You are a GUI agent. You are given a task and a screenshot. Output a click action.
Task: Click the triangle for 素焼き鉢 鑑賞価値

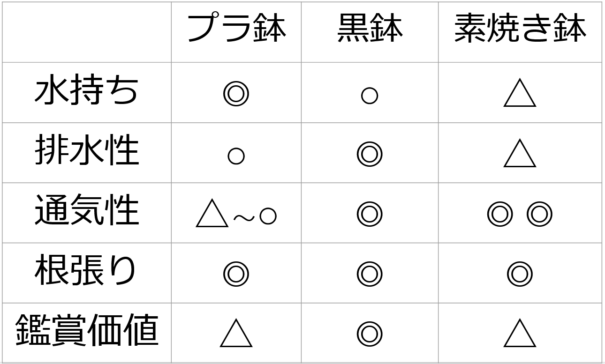pos(520,334)
